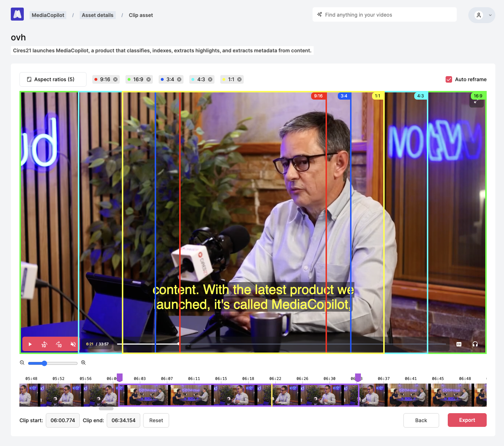Click the Clip asset breadcrumb
The height and width of the screenshot is (446, 504).
click(141, 15)
